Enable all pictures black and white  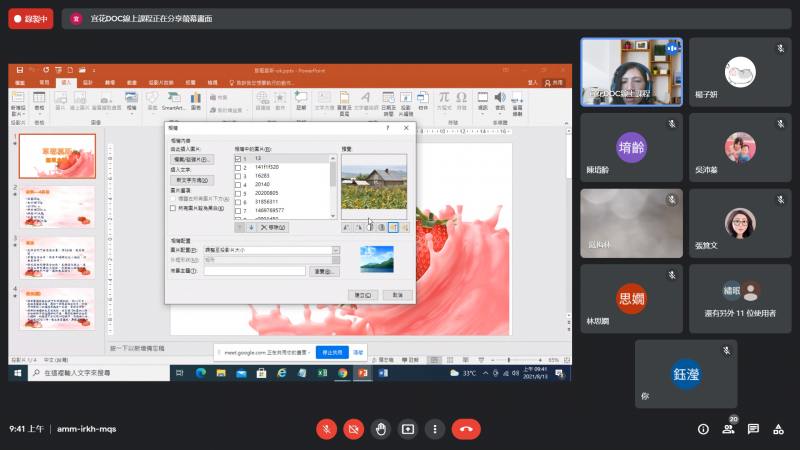(173, 208)
